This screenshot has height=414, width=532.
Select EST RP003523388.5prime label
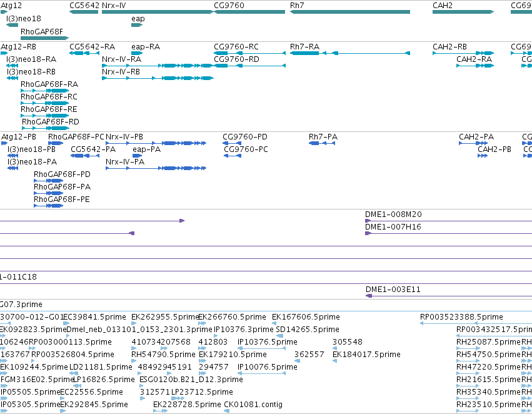[461, 317]
